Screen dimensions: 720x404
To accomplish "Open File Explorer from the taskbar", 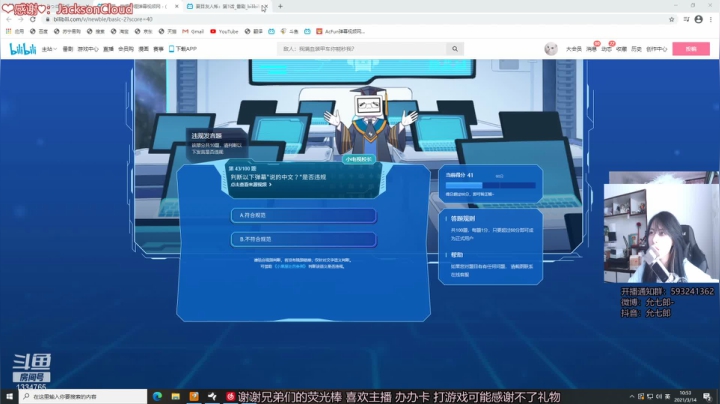I will 175,396.
